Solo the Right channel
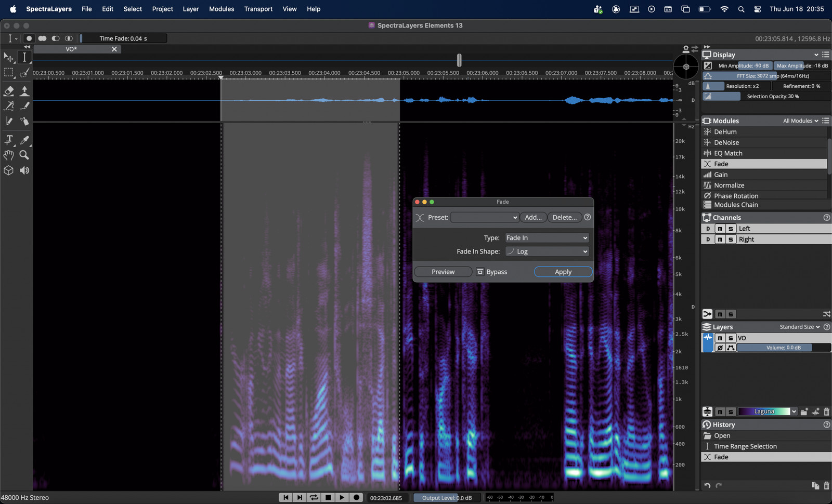Image resolution: width=832 pixels, height=504 pixels. pyautogui.click(x=731, y=240)
